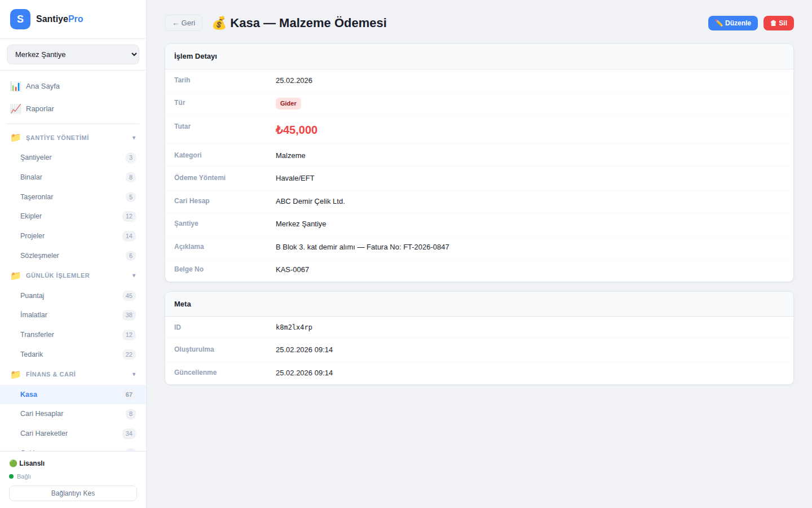Click the Bağlantıyı Kes button
Image resolution: width=812 pixels, height=508 pixels.
click(73, 493)
